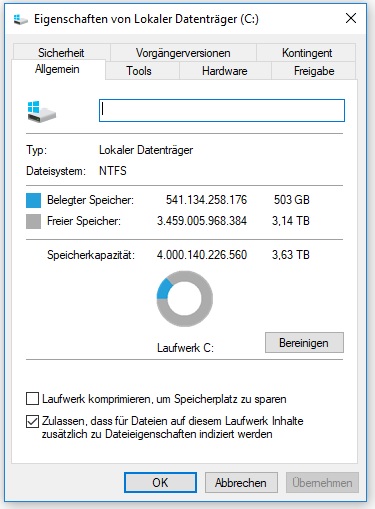Click the used bytes value 541.134.258.176
Image resolution: width=375 pixels, height=509 pixels.
[206, 200]
